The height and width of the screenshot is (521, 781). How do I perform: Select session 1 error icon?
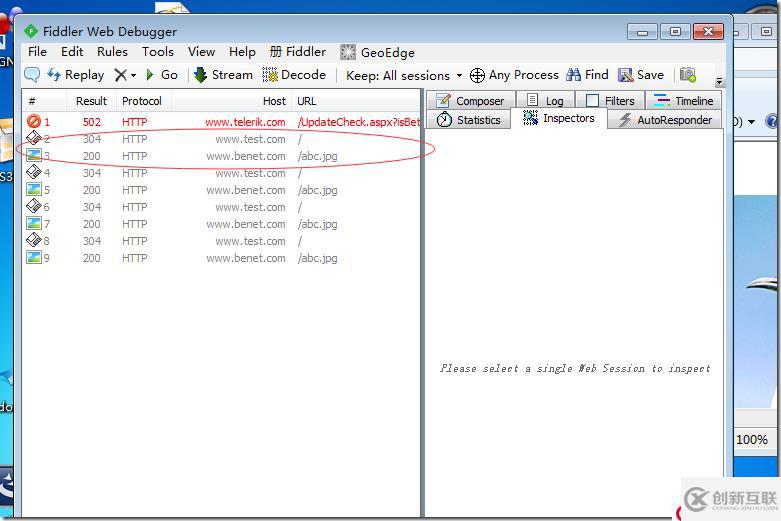point(34,121)
